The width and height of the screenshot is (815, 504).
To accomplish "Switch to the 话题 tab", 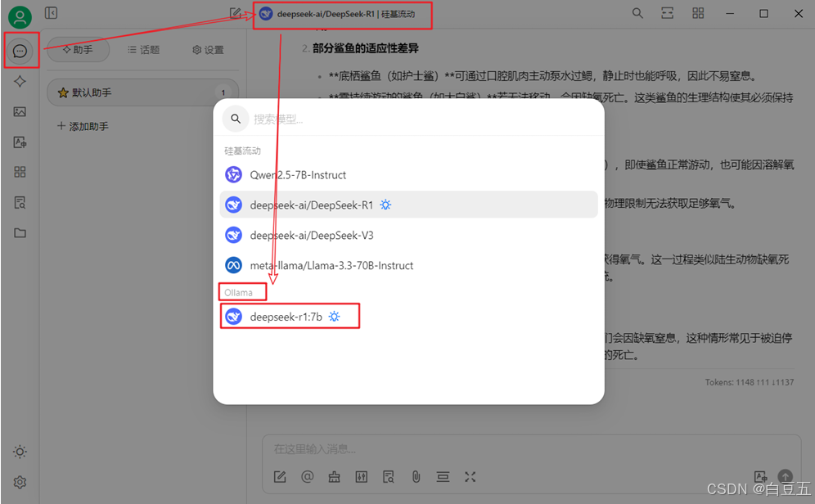I will tap(143, 50).
